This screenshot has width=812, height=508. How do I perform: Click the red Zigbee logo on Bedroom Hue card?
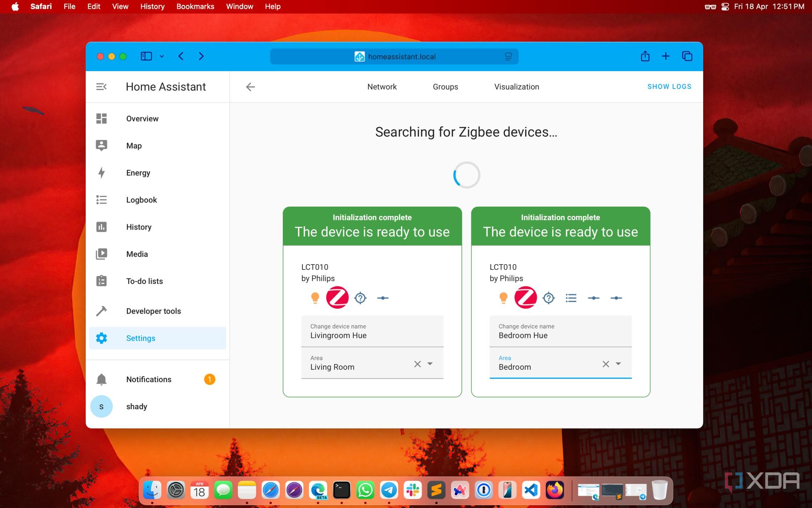(525, 298)
